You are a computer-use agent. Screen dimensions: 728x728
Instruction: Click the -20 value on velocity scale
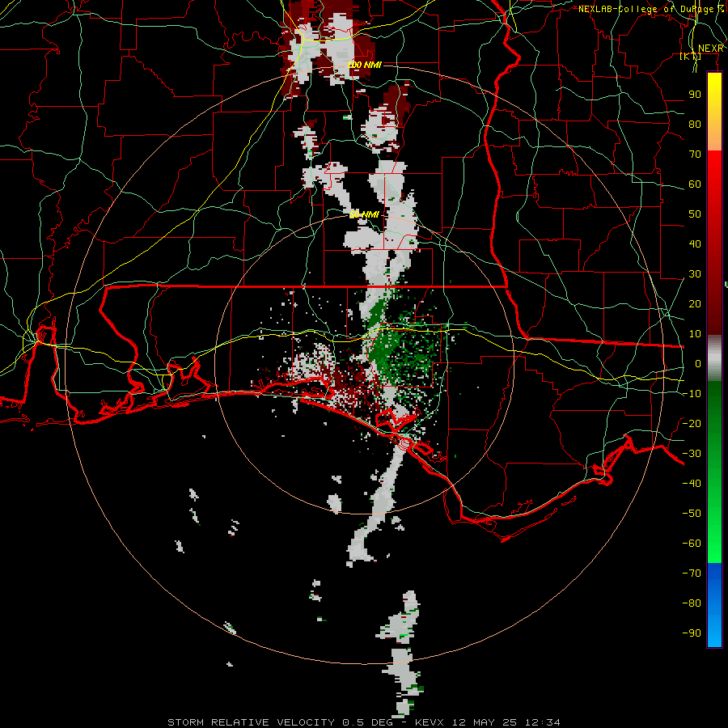coord(692,424)
